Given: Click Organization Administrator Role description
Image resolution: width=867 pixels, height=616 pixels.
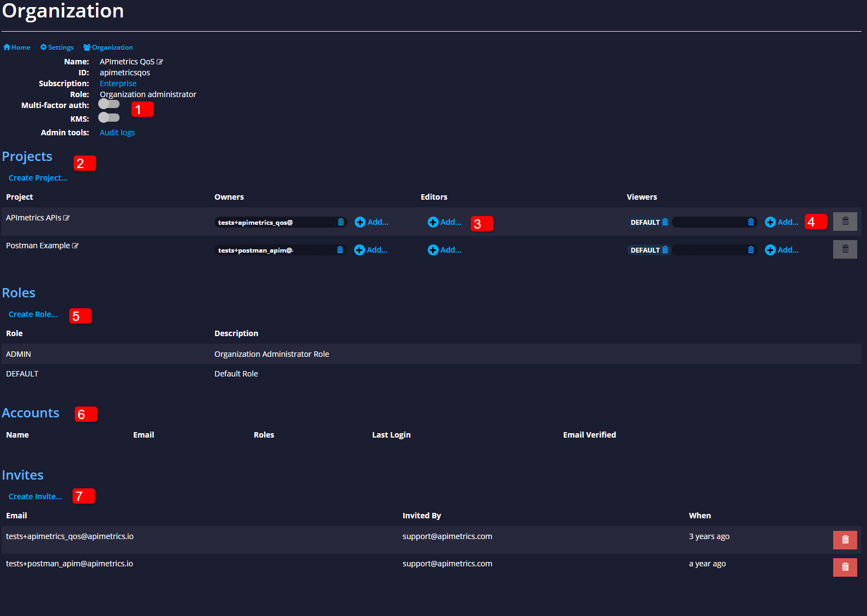Looking at the screenshot, I should (272, 354).
